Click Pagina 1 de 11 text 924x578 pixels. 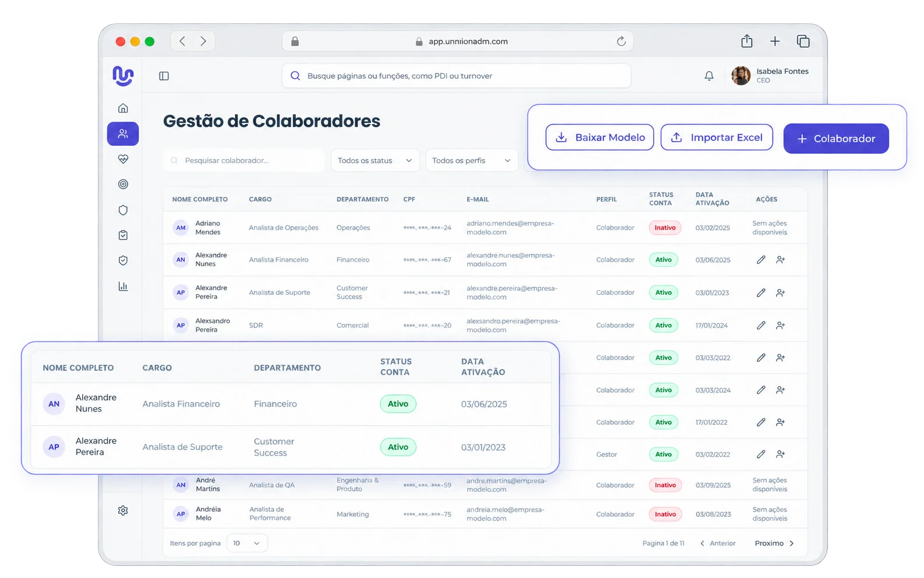pos(663,543)
